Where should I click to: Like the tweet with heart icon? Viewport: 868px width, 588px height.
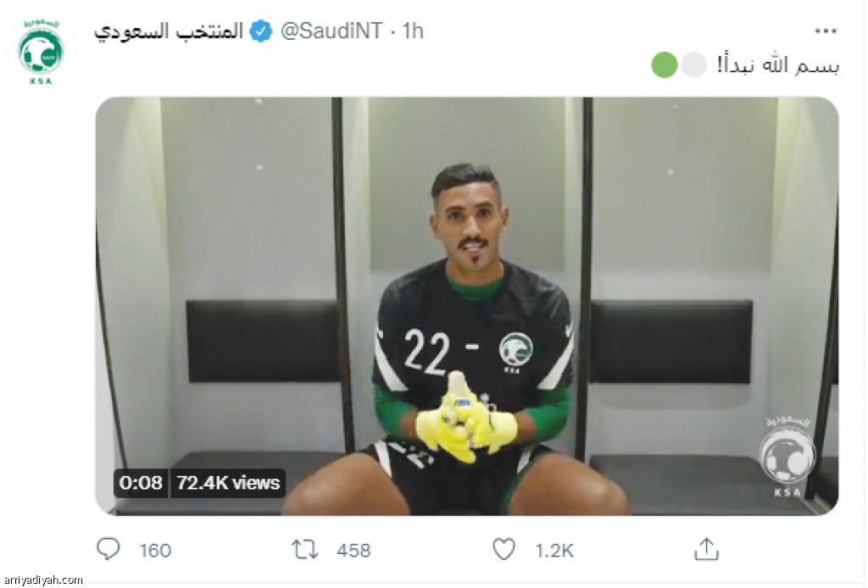click(504, 549)
